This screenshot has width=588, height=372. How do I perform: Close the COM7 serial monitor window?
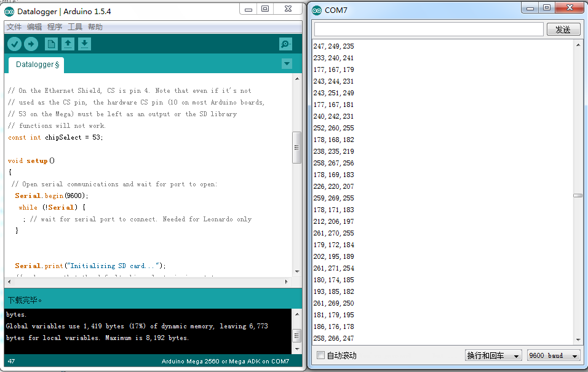570,7
